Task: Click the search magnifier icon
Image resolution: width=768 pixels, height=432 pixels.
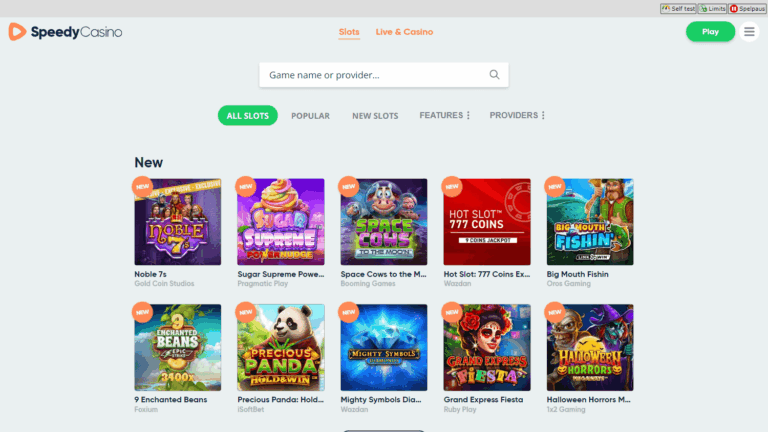Action: point(494,74)
